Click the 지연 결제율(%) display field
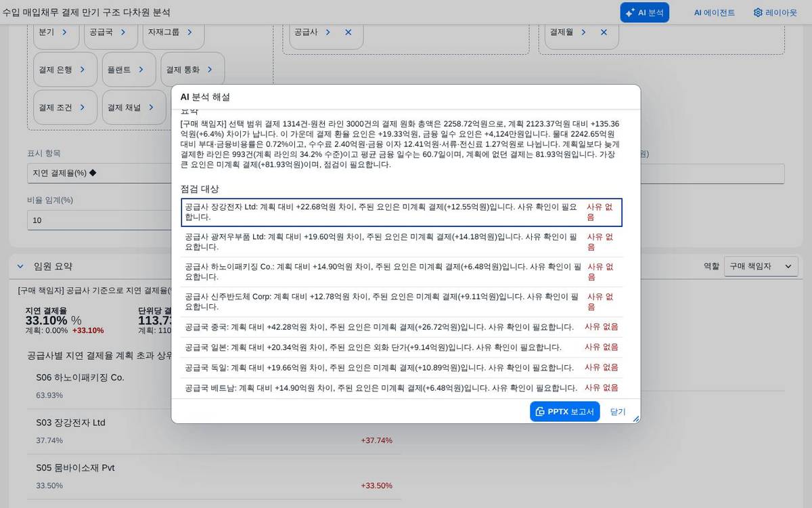 (98, 173)
